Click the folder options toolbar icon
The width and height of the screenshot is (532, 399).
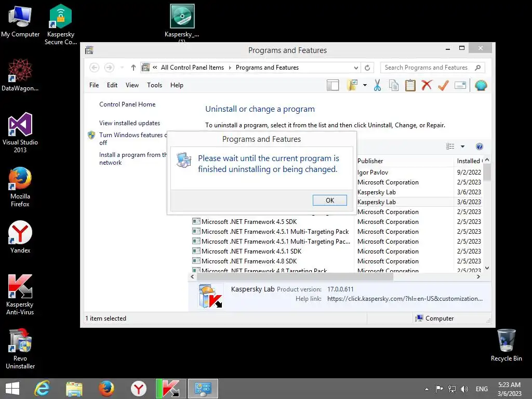(353, 85)
